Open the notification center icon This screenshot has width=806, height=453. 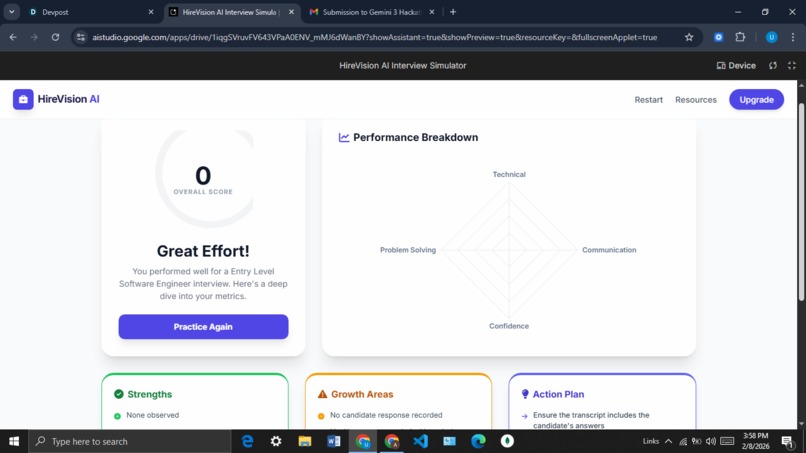787,441
